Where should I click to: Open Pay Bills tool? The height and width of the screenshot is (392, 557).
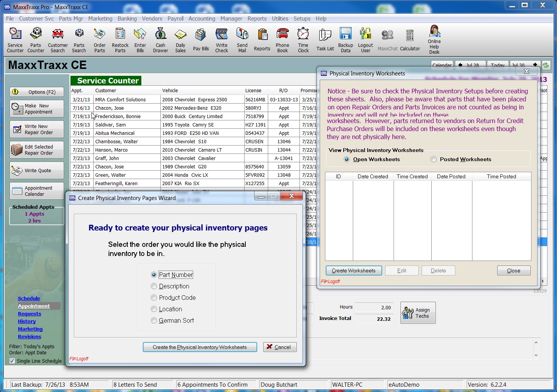(201, 40)
